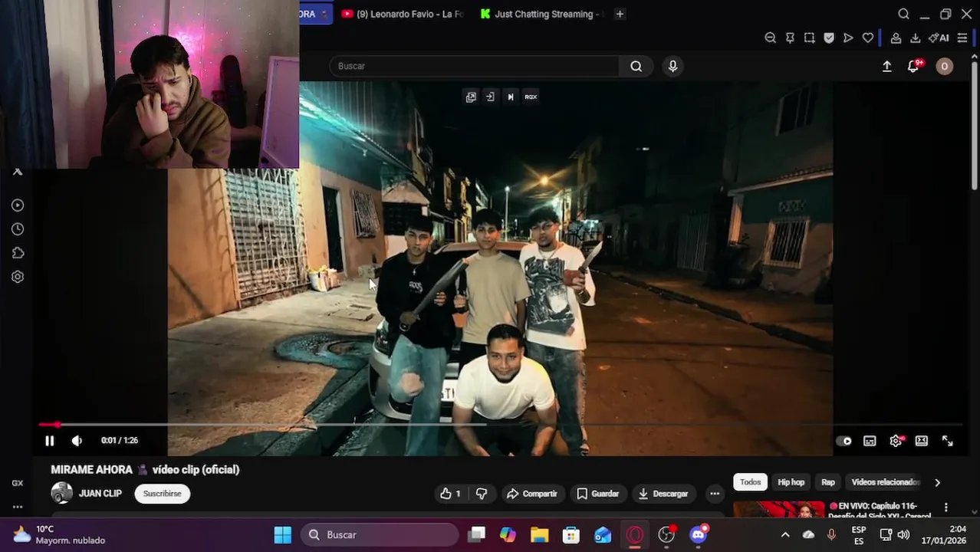Click the RGX video enhancement button
Image resolution: width=980 pixels, height=552 pixels.
click(x=531, y=97)
